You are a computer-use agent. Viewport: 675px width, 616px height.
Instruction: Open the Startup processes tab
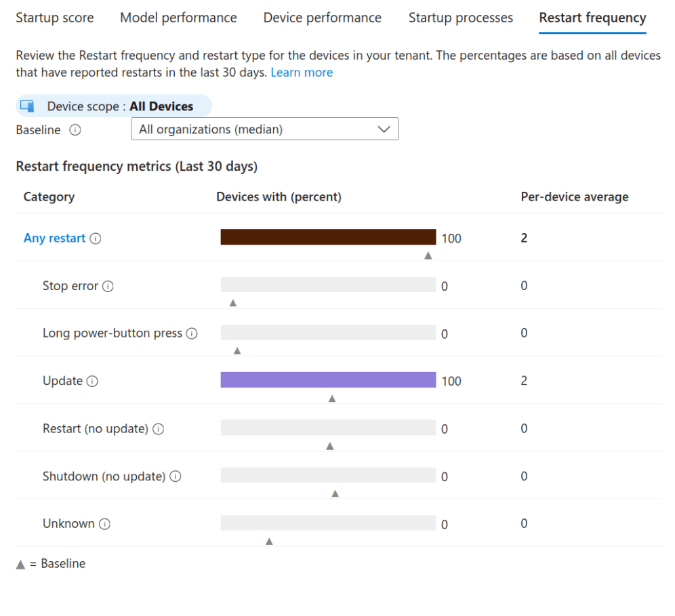[460, 18]
